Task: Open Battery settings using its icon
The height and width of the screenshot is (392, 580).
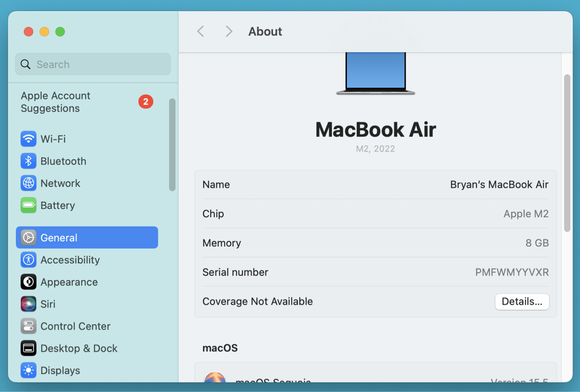Action: pos(28,205)
